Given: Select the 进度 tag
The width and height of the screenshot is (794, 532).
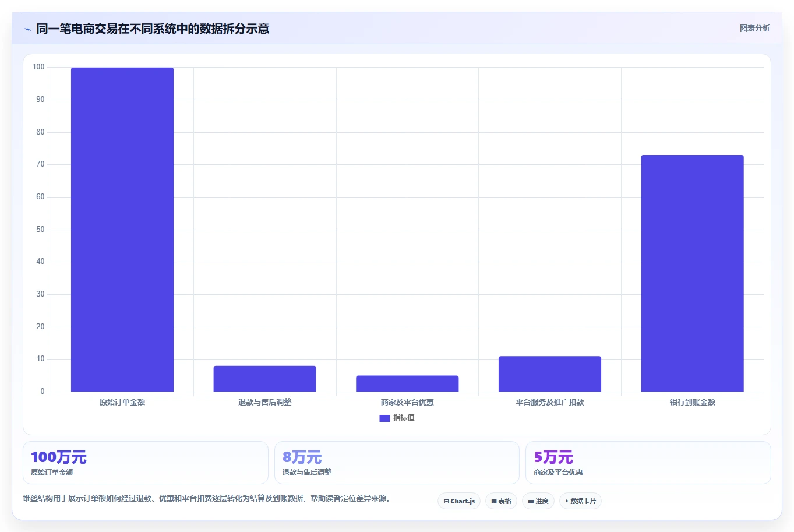Looking at the screenshot, I should click(x=538, y=501).
